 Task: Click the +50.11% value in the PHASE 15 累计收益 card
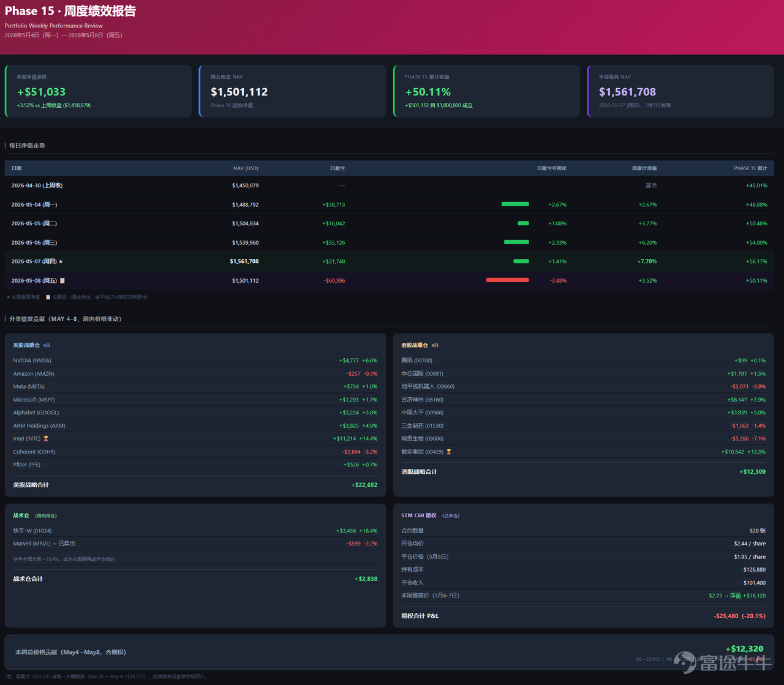tap(428, 92)
